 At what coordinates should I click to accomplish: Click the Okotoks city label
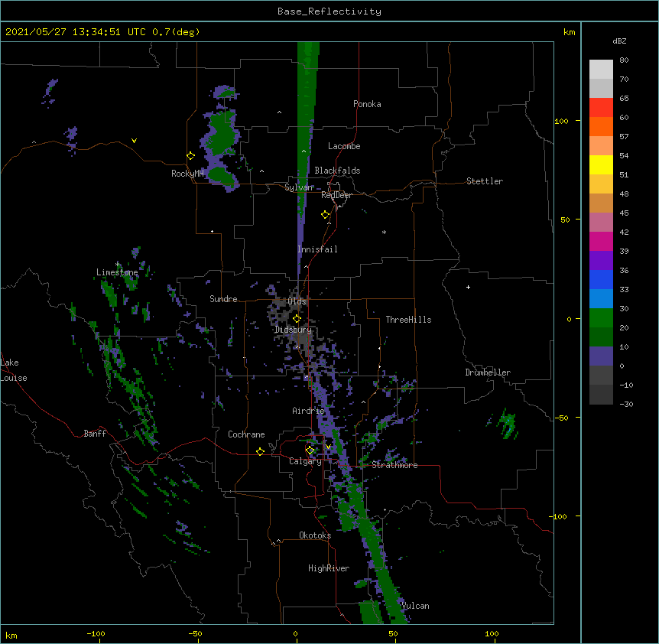click(x=315, y=535)
